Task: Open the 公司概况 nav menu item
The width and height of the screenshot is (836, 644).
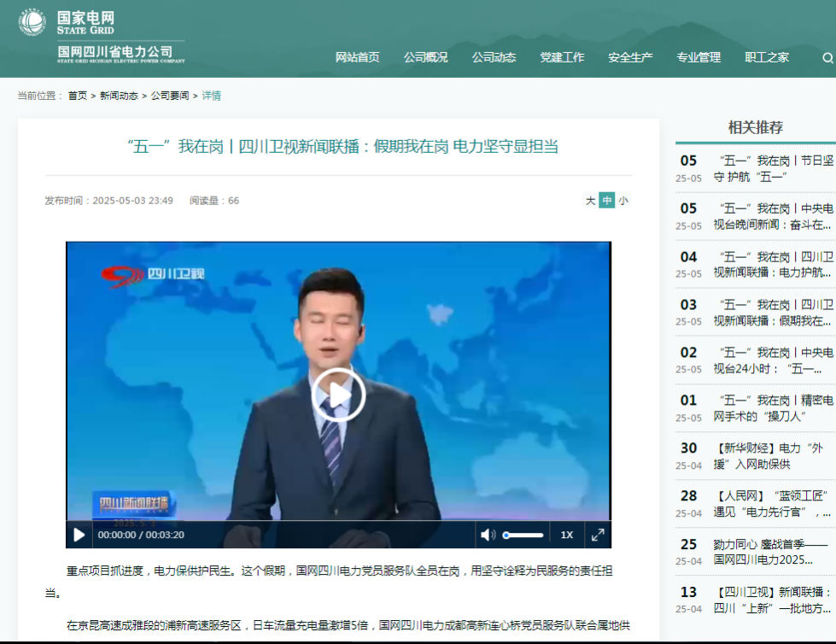Action: point(425,57)
